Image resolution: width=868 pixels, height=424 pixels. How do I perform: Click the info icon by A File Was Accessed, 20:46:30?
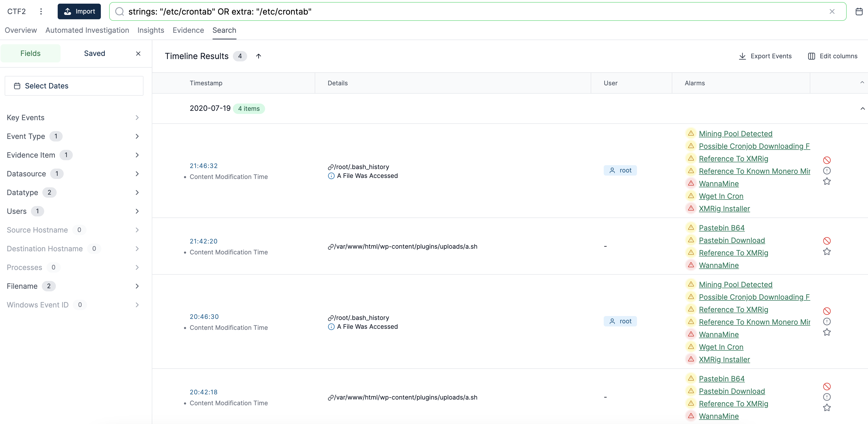pyautogui.click(x=331, y=327)
